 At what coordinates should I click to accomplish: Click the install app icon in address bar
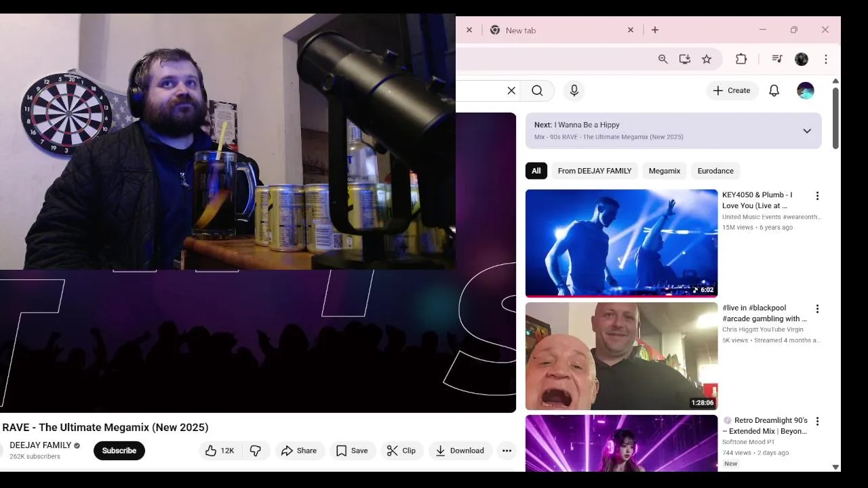[685, 59]
